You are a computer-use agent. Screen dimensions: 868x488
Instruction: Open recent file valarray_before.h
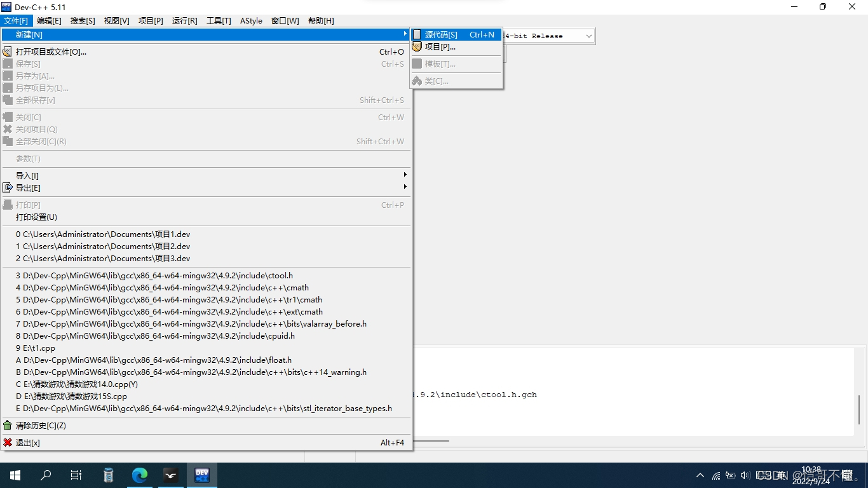(207, 324)
